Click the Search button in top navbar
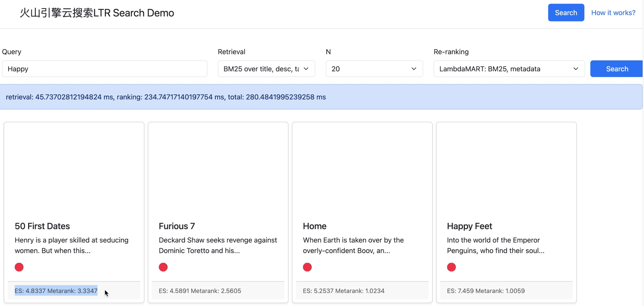Screen dimensions: 644x306 point(566,12)
